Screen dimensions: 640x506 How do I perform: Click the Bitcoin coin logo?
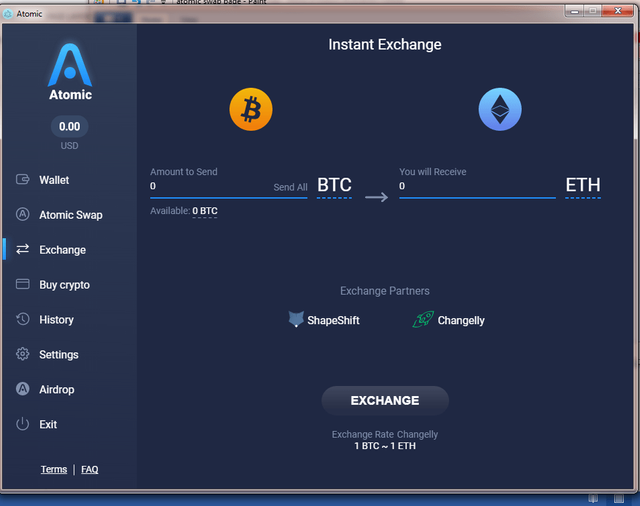[251, 109]
